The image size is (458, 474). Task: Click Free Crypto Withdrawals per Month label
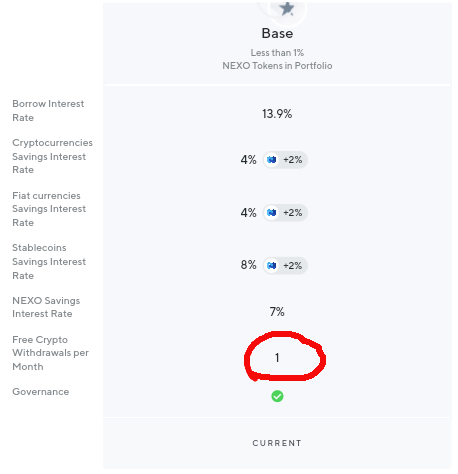click(50, 353)
